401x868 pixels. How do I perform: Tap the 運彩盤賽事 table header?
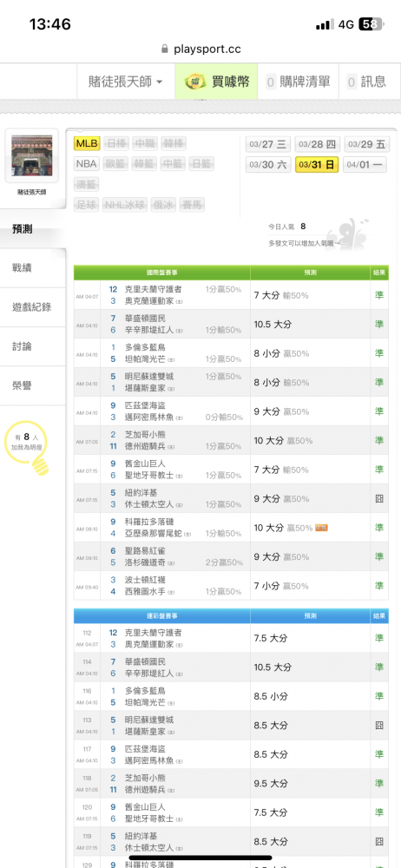click(161, 616)
